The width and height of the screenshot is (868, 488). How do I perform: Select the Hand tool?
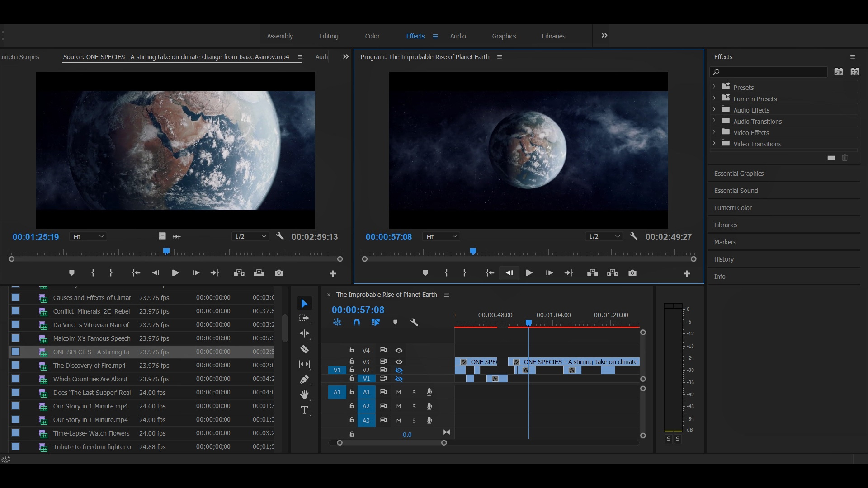pos(304,394)
